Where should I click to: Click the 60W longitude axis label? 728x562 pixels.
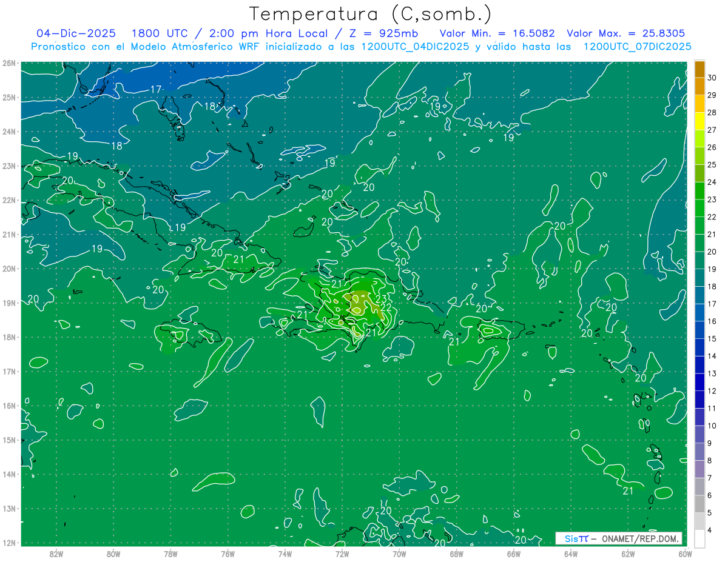click(x=685, y=553)
